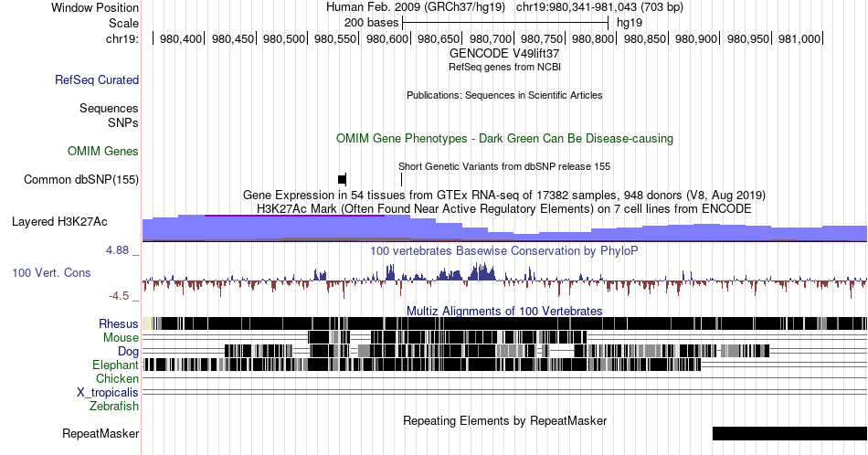The width and height of the screenshot is (868, 455).
Task: Click the black RepeatMasker element bar
Action: click(790, 433)
